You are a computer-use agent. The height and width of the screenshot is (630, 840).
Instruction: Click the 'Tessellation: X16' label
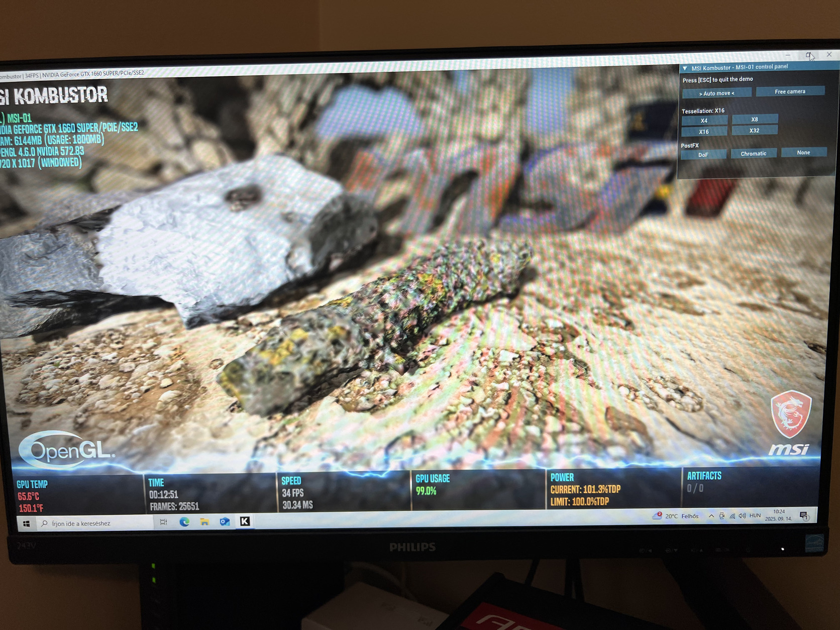tap(703, 111)
